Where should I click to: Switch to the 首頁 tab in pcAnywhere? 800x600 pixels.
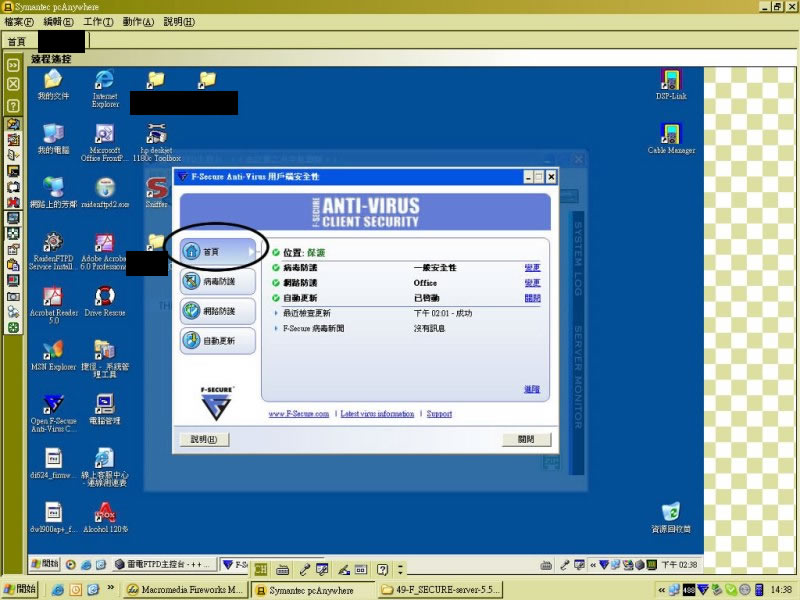click(x=17, y=41)
